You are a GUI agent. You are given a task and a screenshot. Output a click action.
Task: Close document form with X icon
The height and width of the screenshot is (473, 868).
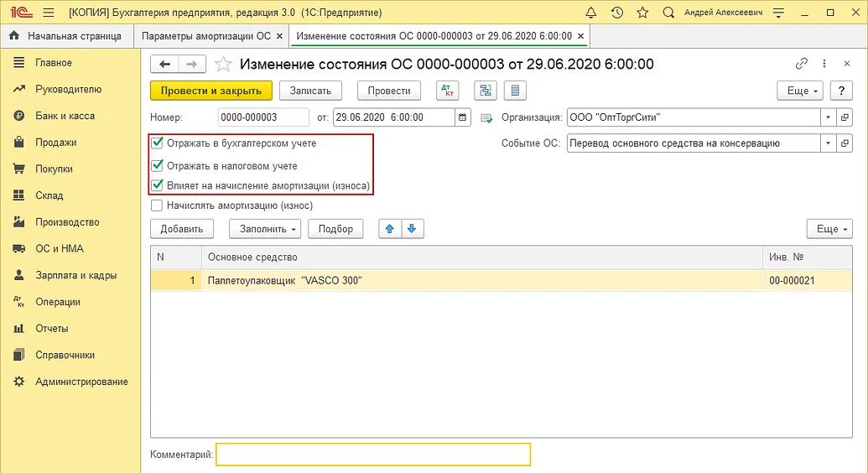pyautogui.click(x=847, y=64)
